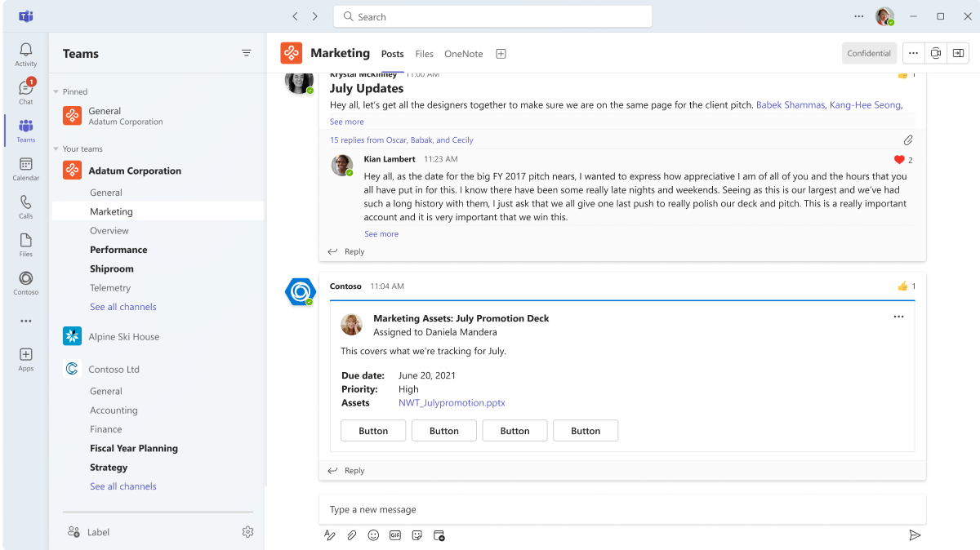The height and width of the screenshot is (550, 980).
Task: Collapse the Pinned section
Action: (x=56, y=92)
